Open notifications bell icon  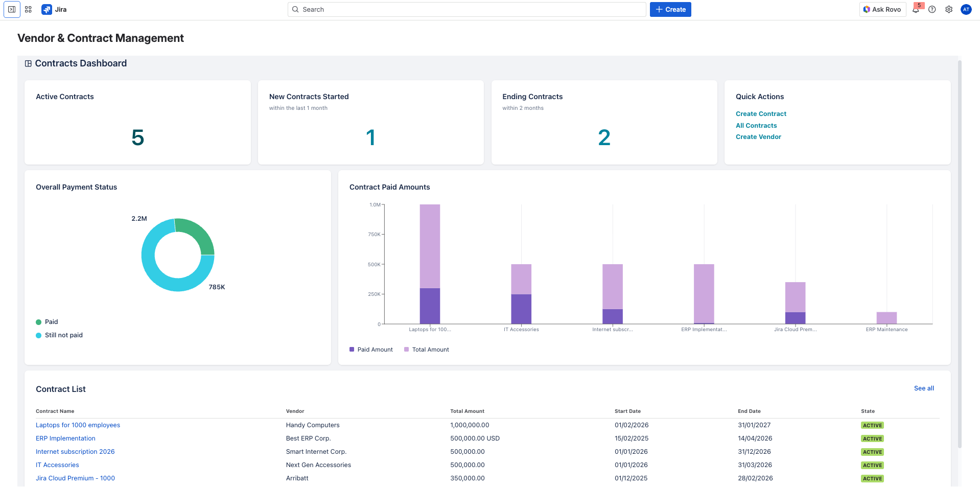(916, 9)
